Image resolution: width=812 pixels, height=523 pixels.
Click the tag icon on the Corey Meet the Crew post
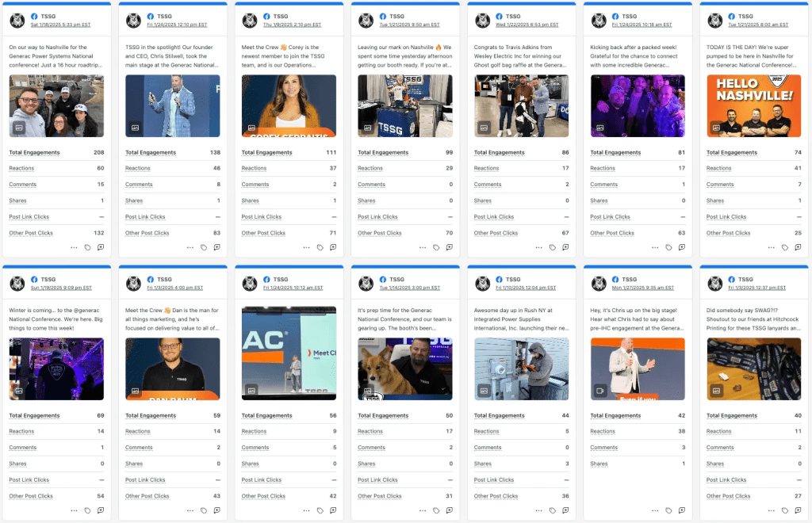point(320,247)
